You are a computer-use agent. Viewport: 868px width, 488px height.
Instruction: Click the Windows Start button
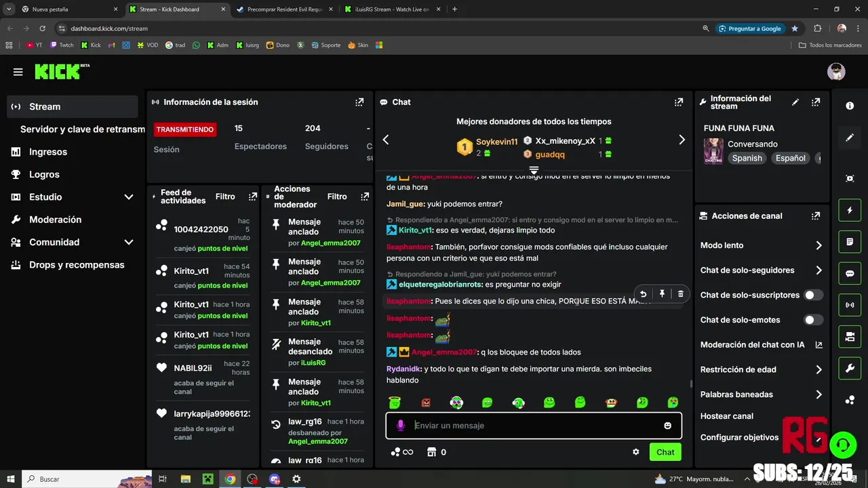click(11, 479)
